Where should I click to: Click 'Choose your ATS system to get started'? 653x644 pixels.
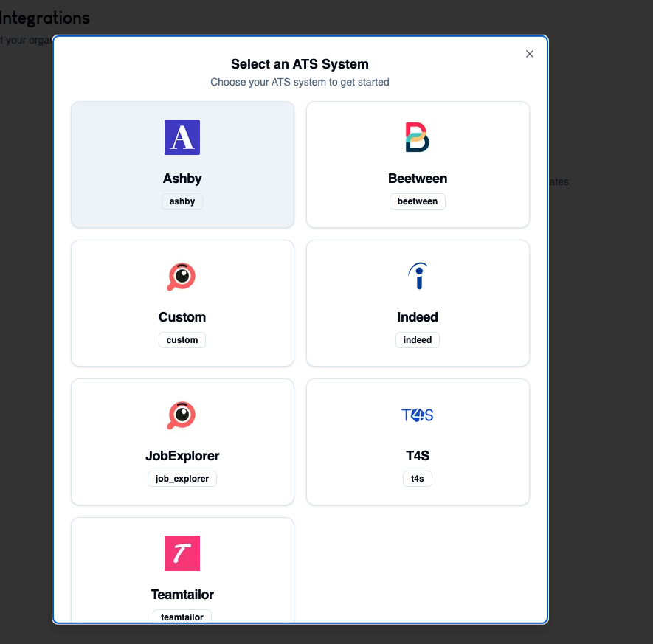300,82
